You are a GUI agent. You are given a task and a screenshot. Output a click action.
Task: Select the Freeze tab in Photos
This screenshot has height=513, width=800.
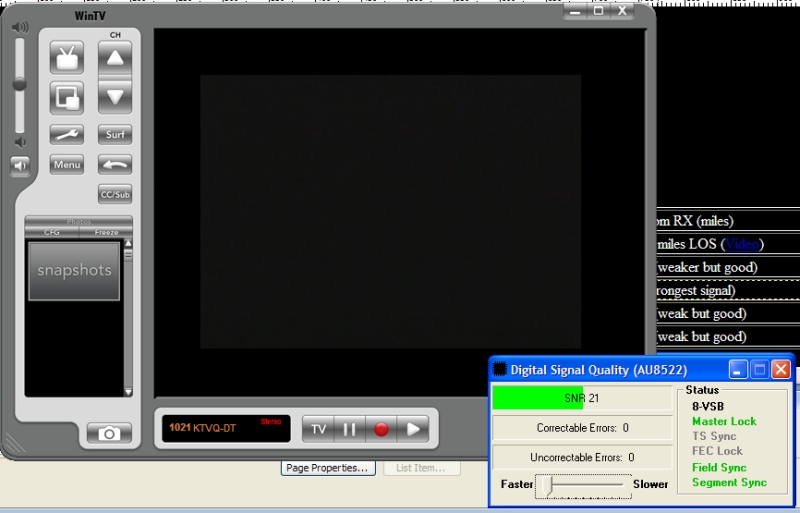[106, 232]
